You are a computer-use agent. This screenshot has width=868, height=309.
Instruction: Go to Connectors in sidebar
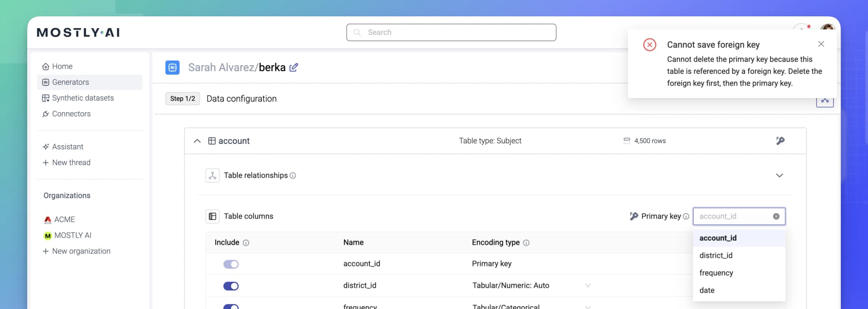click(71, 114)
